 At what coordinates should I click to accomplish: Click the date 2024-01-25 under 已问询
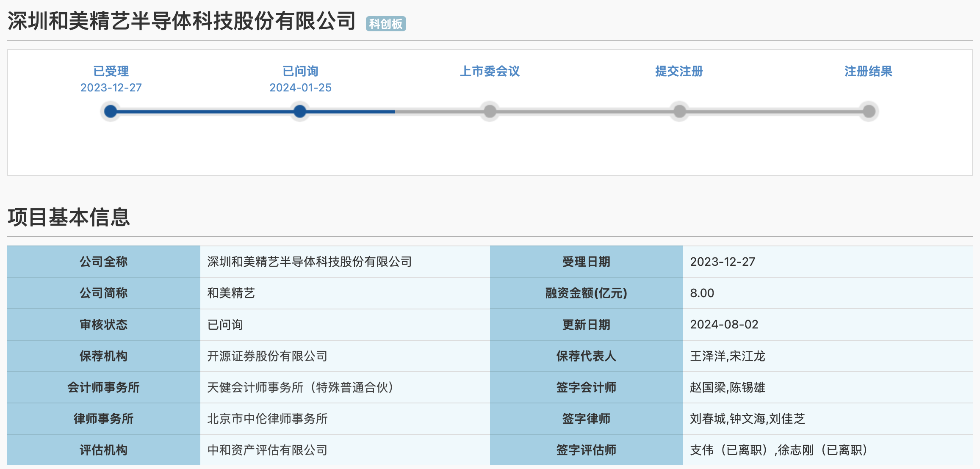[x=300, y=88]
